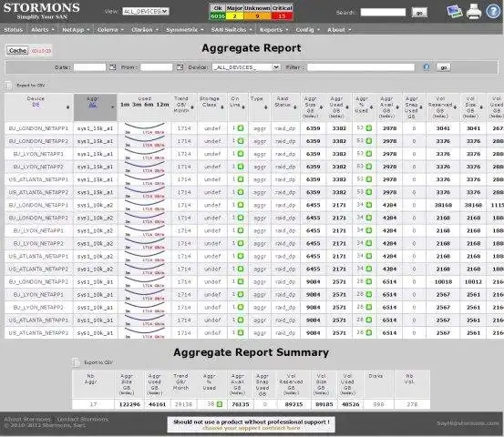Click the search go button
The image size is (504, 437).
coord(419,13)
